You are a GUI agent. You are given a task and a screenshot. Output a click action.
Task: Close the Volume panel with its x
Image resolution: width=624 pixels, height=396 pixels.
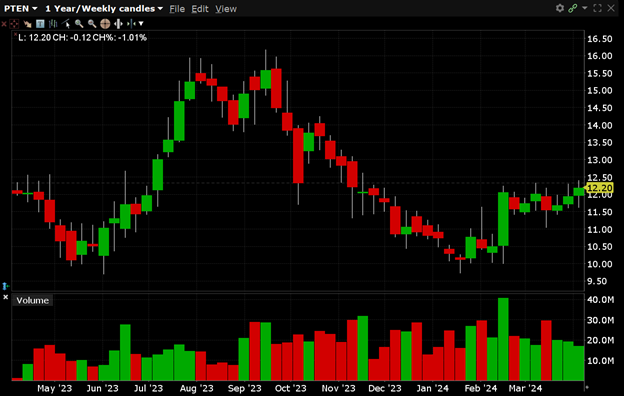click(6, 297)
